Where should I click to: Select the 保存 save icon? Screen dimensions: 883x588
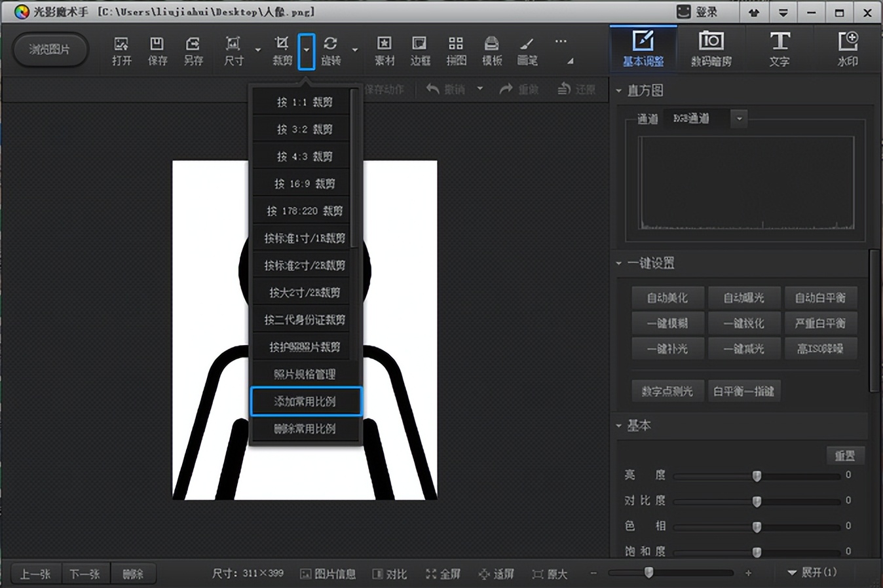[x=157, y=50]
